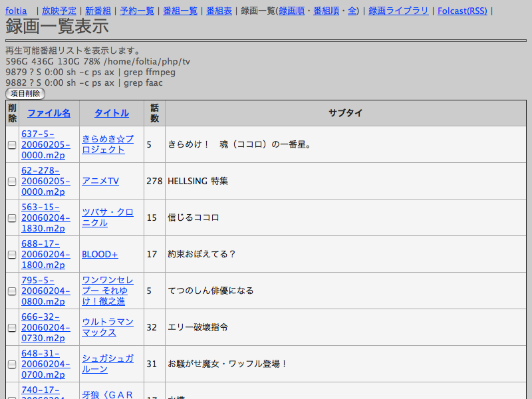
Task: Toggle the checkbox for the シュガシュガルーン row
Action: (12, 364)
